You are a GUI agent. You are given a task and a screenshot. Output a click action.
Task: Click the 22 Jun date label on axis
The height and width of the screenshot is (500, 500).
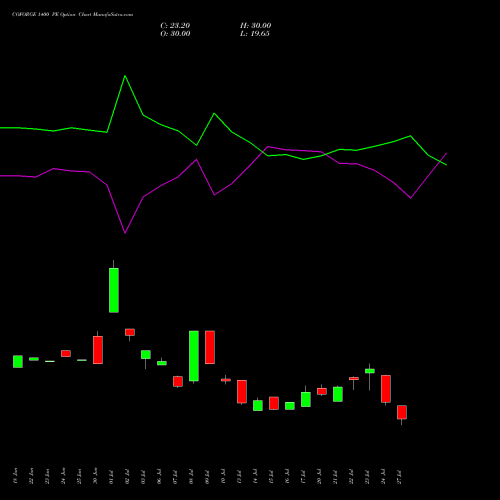point(31,476)
